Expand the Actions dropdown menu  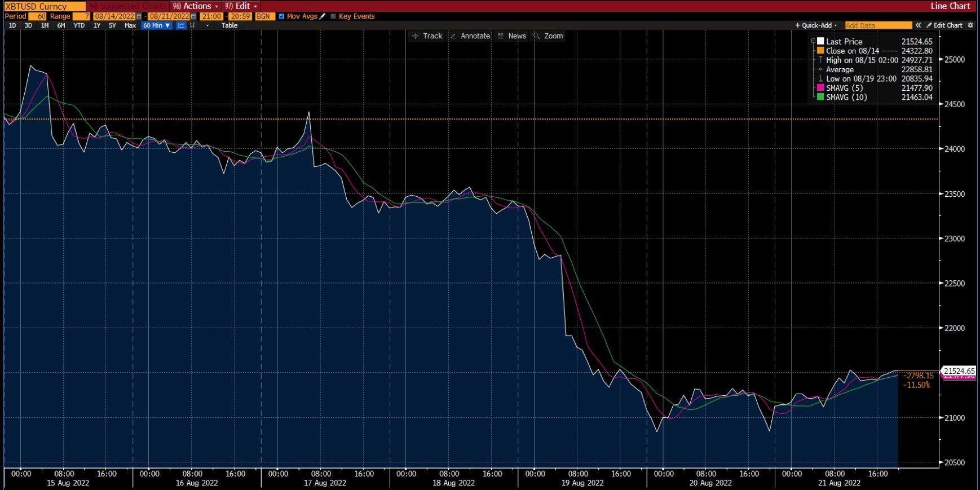click(x=195, y=6)
